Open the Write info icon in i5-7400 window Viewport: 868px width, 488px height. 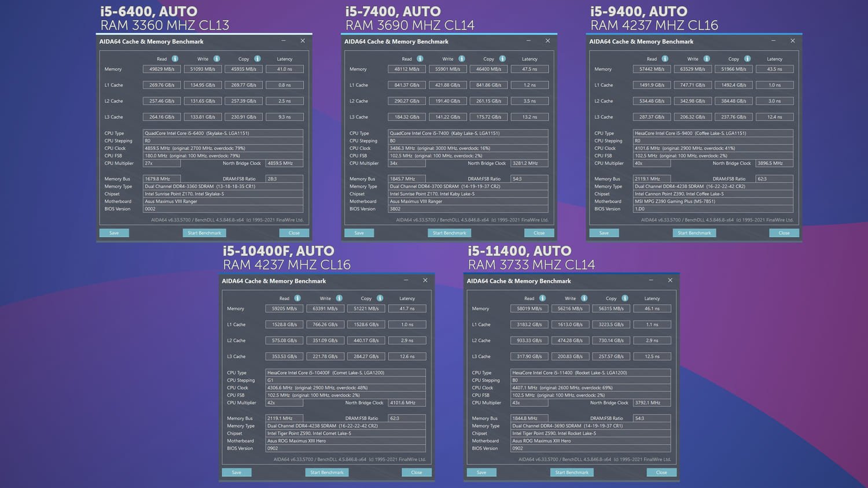pyautogui.click(x=462, y=58)
